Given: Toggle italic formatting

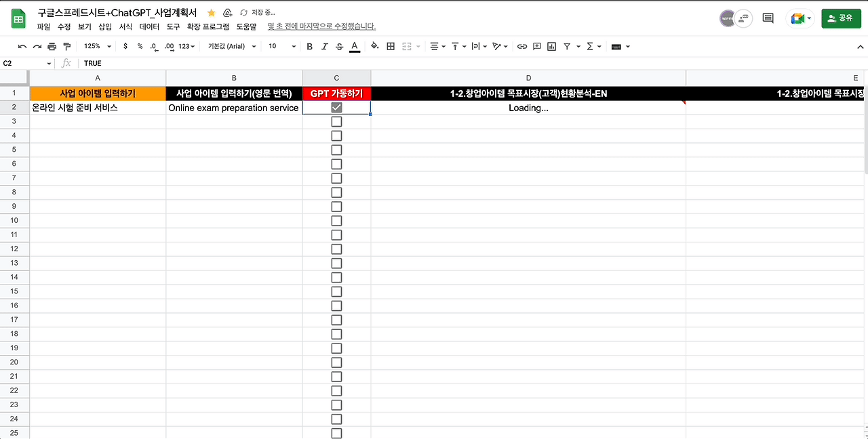Looking at the screenshot, I should [x=324, y=46].
